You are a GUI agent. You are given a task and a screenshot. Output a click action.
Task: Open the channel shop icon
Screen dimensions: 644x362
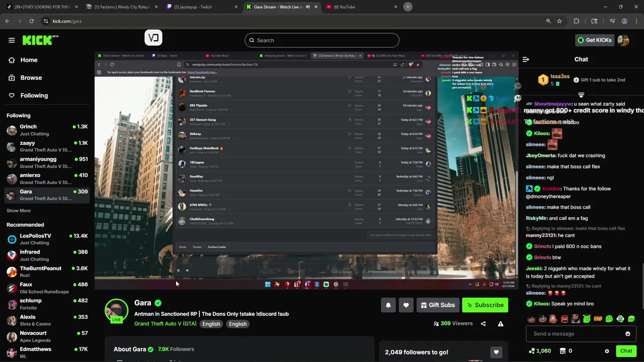[x=562, y=351]
